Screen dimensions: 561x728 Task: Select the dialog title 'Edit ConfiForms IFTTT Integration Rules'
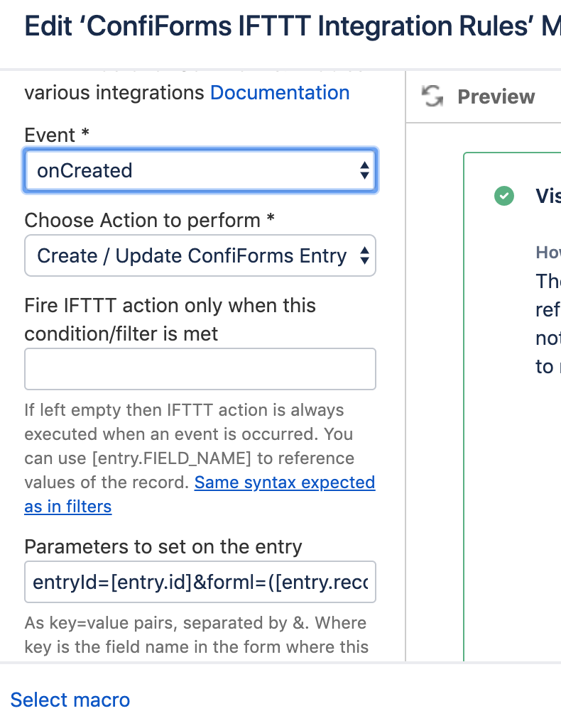click(x=280, y=26)
